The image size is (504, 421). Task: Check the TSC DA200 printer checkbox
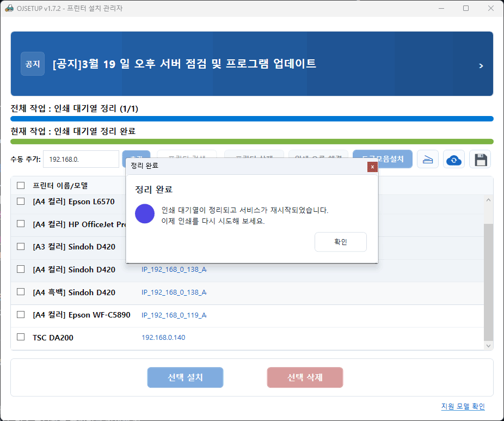(21, 337)
